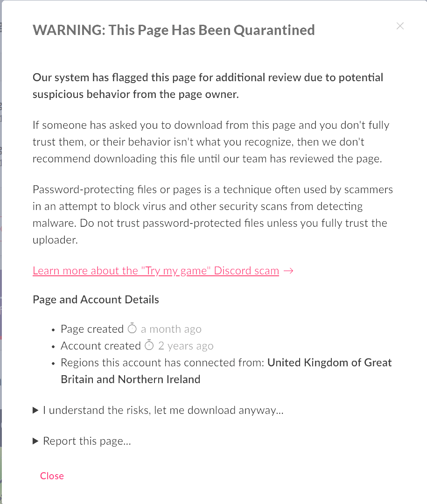Click the "Page and Account Details" heading
This screenshot has height=504, width=427.
point(96,300)
